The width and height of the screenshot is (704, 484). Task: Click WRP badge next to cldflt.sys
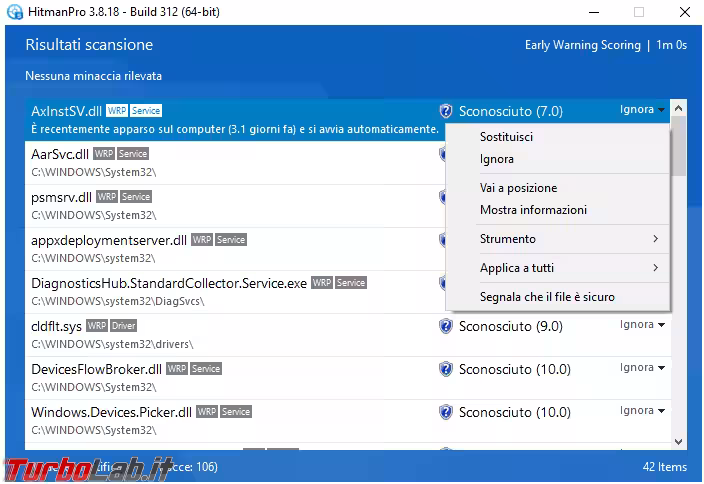click(97, 326)
